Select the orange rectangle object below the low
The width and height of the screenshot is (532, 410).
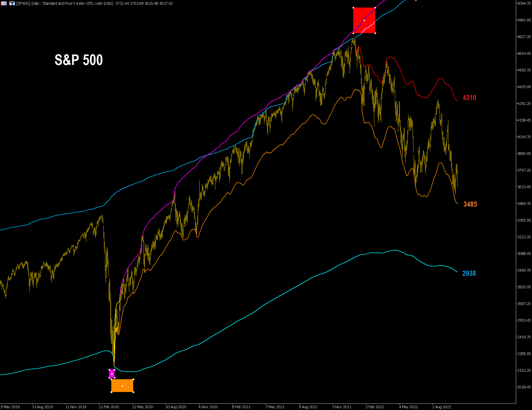122,386
